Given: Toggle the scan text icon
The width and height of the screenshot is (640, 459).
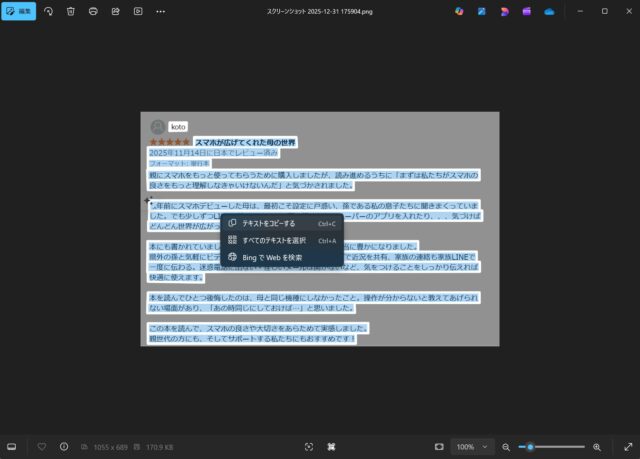Looking at the screenshot, I should point(309,446).
